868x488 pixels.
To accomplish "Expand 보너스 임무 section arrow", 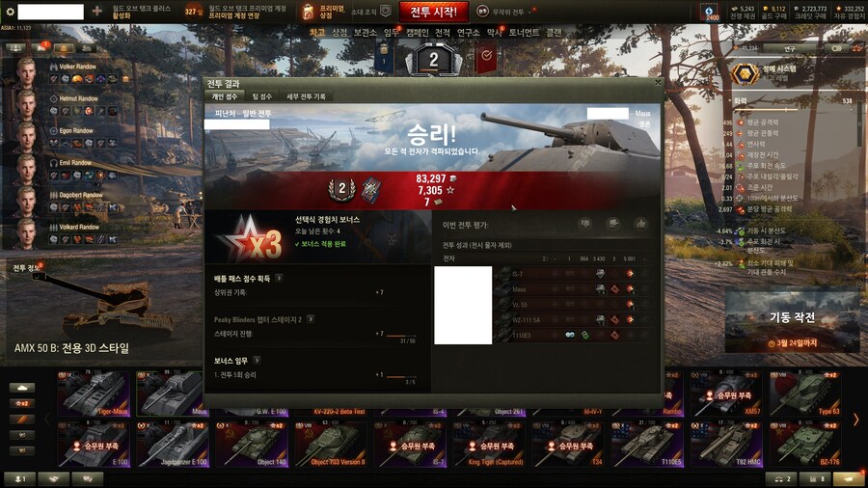I will (257, 360).
